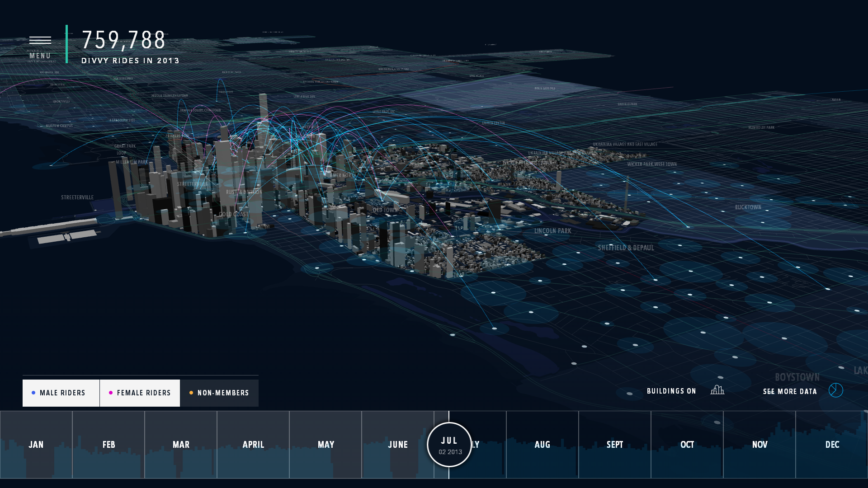Click the 759,788 ride count
Image resolution: width=868 pixels, height=488 pixels.
(x=123, y=40)
